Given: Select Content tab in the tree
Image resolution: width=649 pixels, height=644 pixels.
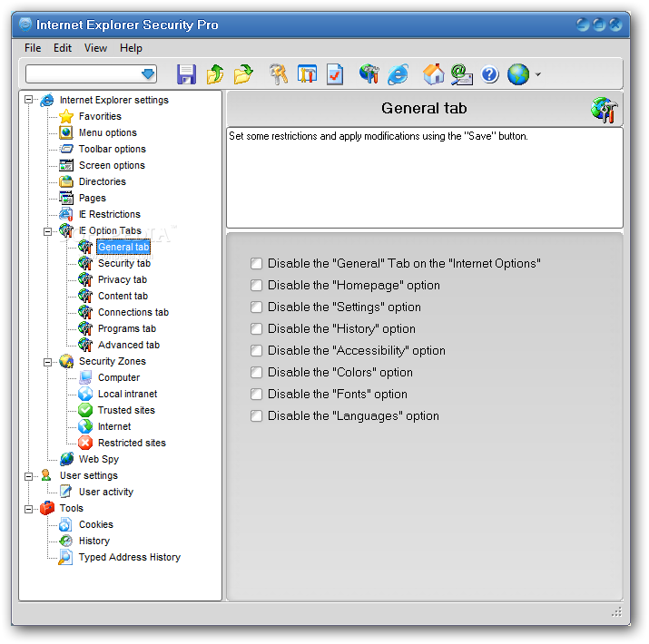Looking at the screenshot, I should 123,296.
